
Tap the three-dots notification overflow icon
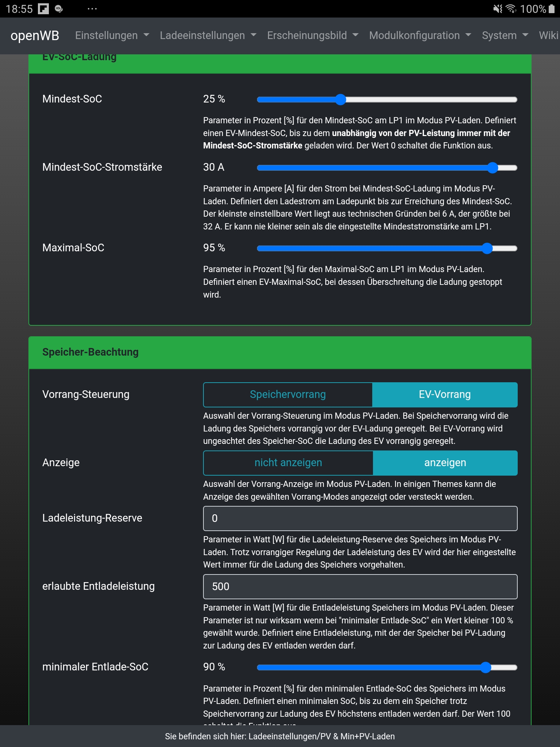point(92,9)
